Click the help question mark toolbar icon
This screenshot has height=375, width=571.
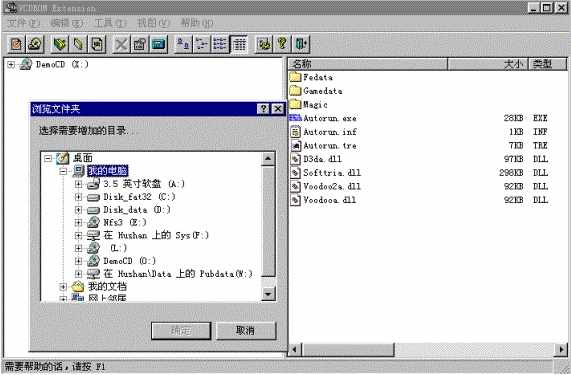pos(282,44)
